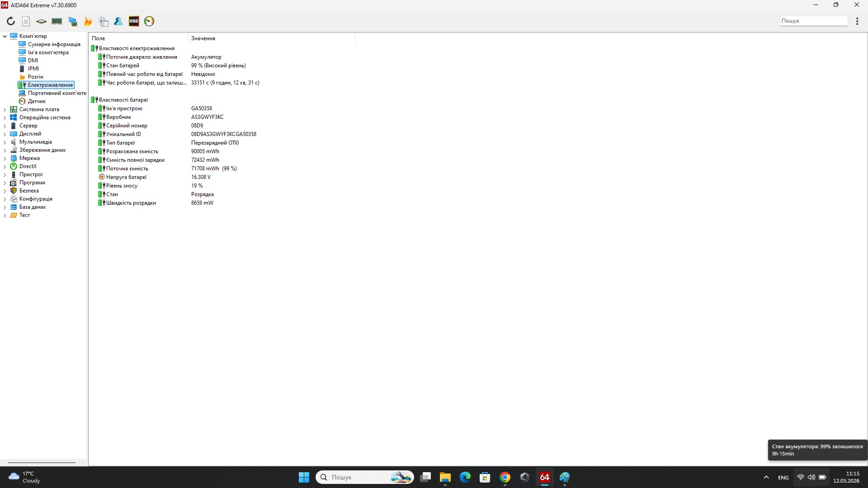Click into the Пошук search field in AIDA64
The image size is (868, 488).
click(814, 21)
